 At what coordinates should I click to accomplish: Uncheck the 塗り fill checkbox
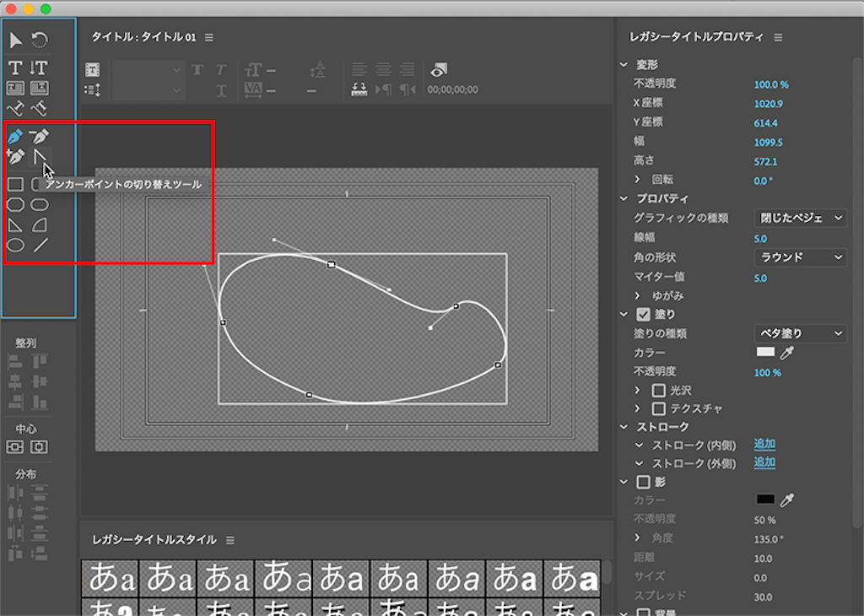tap(643, 314)
